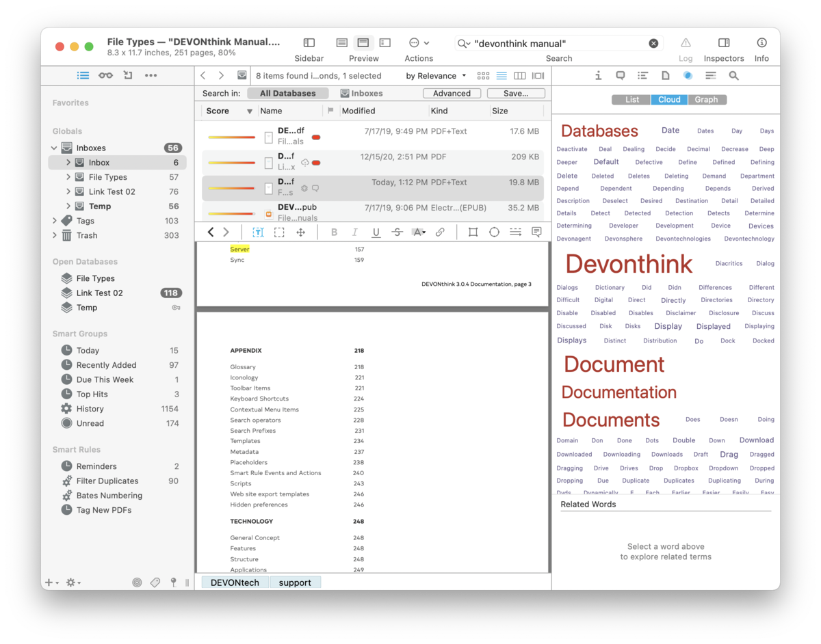Open the sidebar ellipsis extras icon
This screenshot has width=821, height=644.
point(151,75)
